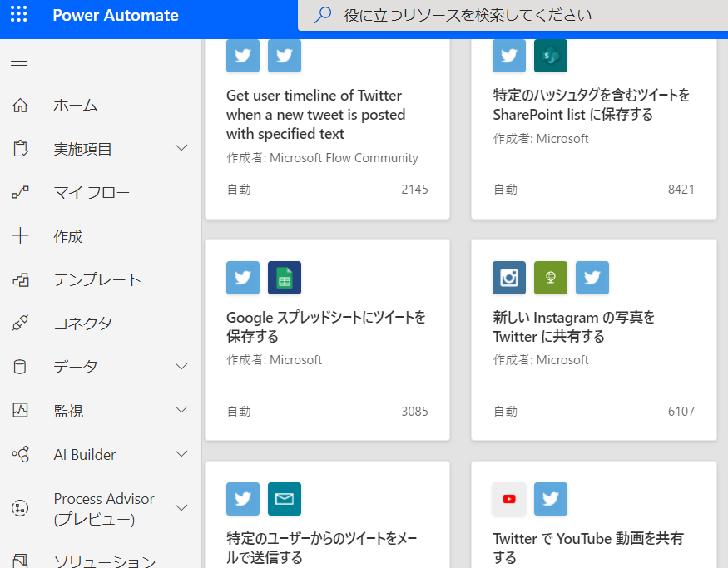This screenshot has width=728, height=568.
Task: Go to ホーム in navigation
Action: click(x=75, y=106)
